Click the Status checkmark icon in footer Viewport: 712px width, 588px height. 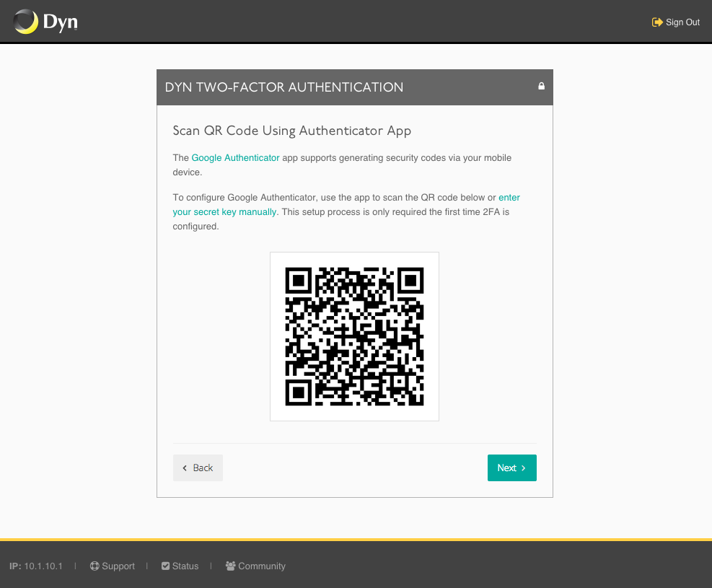coord(164,566)
